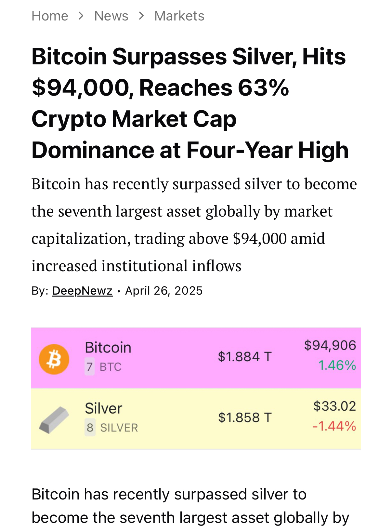Open the Home breadcrumb link
The image size is (392, 532).
[x=50, y=16]
